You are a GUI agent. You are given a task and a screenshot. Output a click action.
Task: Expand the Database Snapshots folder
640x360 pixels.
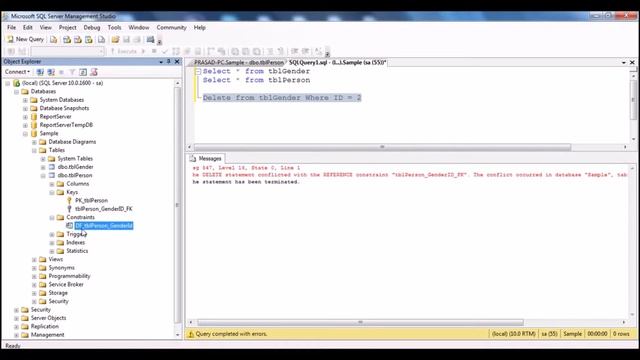(x=25, y=109)
